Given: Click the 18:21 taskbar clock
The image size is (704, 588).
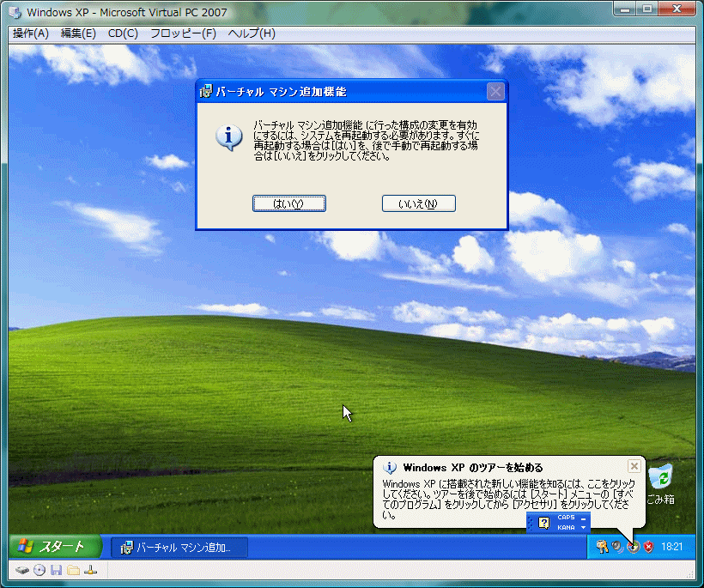Looking at the screenshot, I should coord(671,546).
